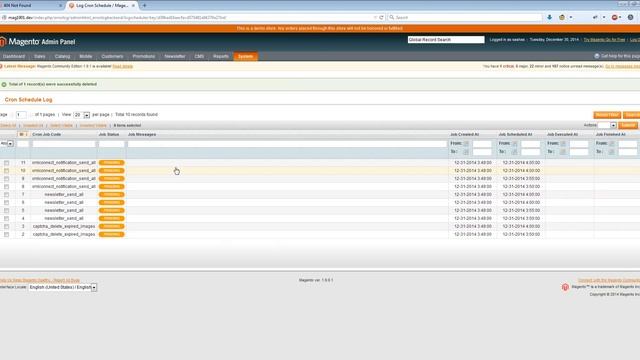Open calendar for Job Executed At To

tap(563, 152)
